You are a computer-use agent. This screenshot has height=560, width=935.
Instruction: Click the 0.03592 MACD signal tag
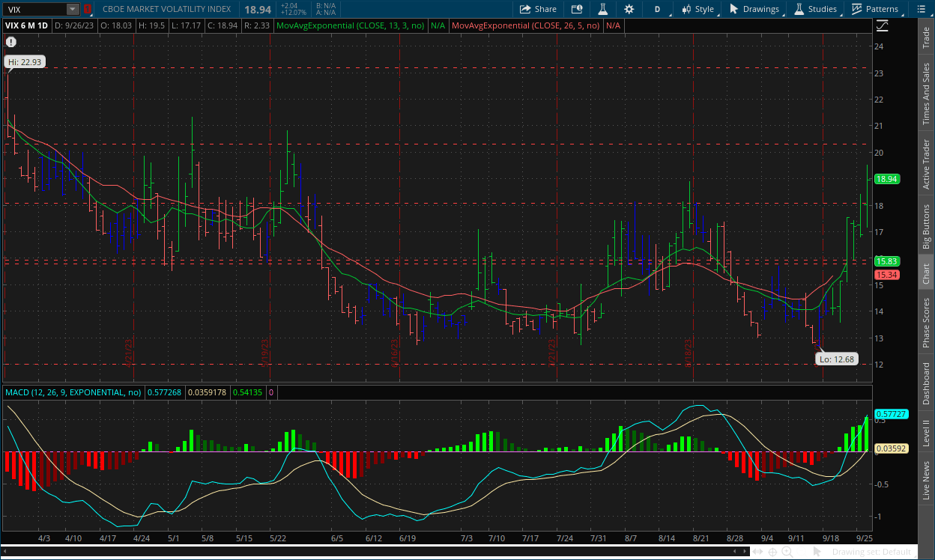click(x=892, y=448)
